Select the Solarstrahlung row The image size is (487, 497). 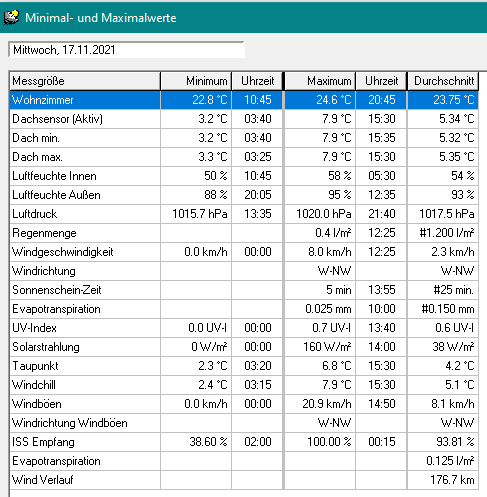point(244,347)
